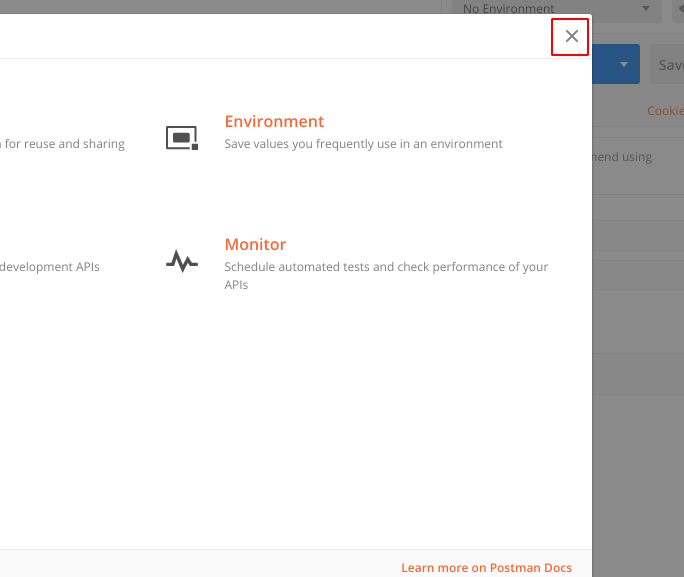Open the Environment heading link
The width and height of the screenshot is (684, 577).
click(274, 121)
